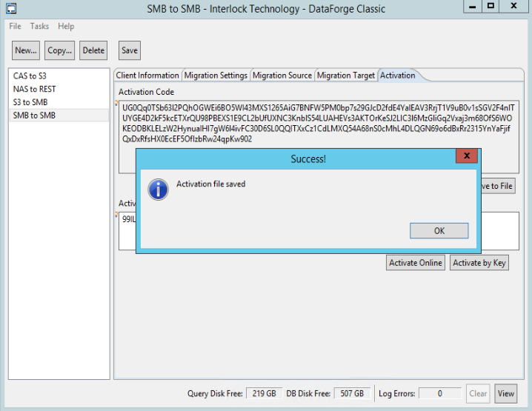Click the View log button
This screenshot has width=532, height=411.
[x=506, y=393]
